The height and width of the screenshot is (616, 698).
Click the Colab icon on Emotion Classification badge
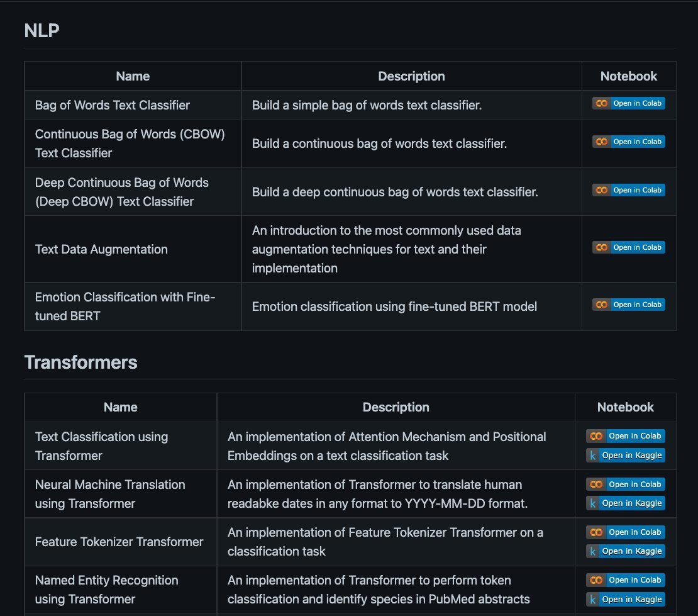pyautogui.click(x=603, y=305)
